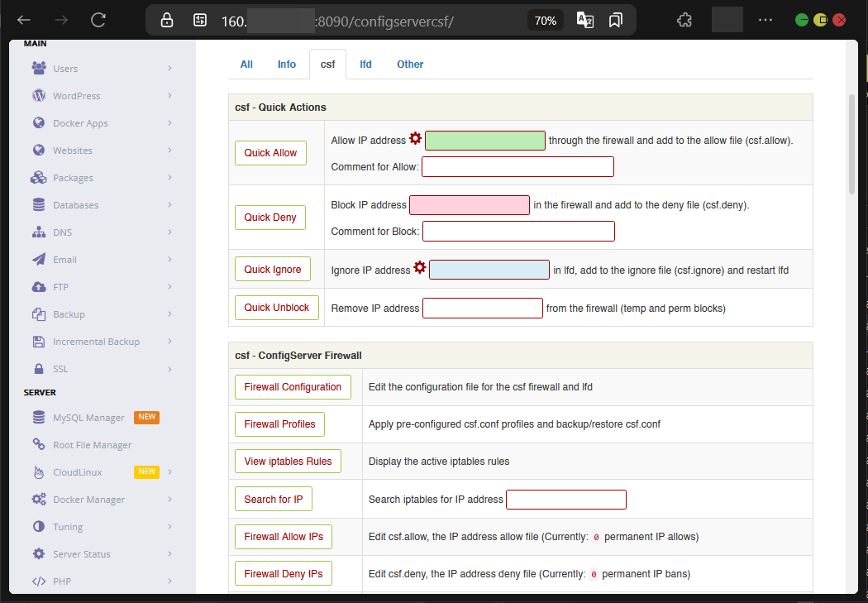Focus the Remove IP address field
868x603 pixels.
(x=483, y=309)
